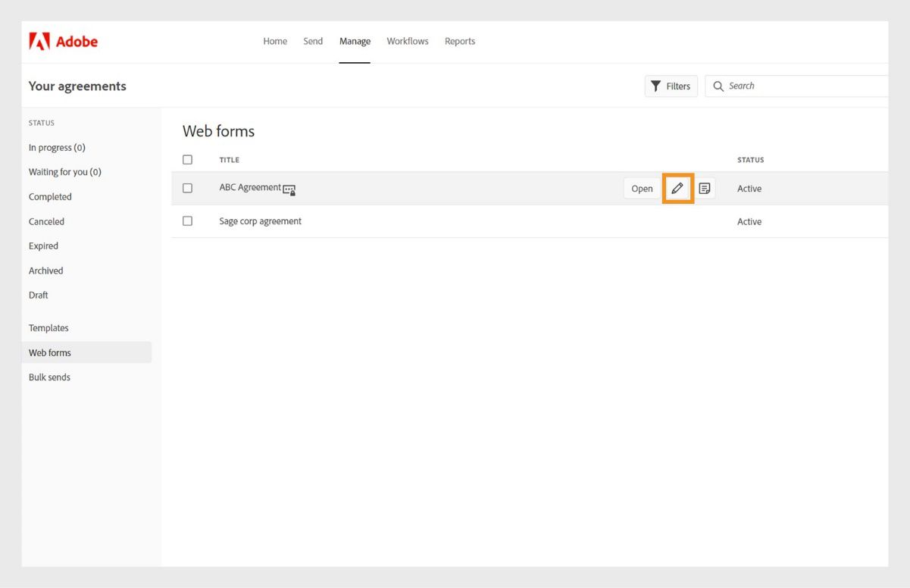Viewport: 910px width, 588px height.
Task: Click the password-protected indicator next to ABC Agreement
Action: (289, 190)
